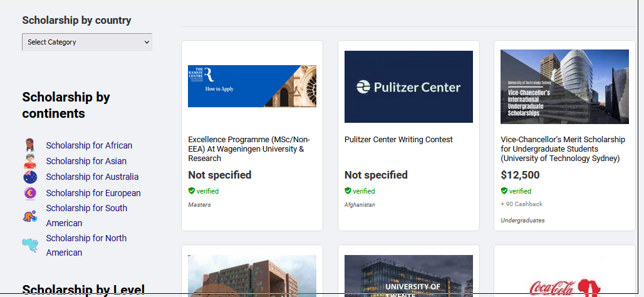Click the Australia flag icon
This screenshot has width=644, height=297.
30,177
